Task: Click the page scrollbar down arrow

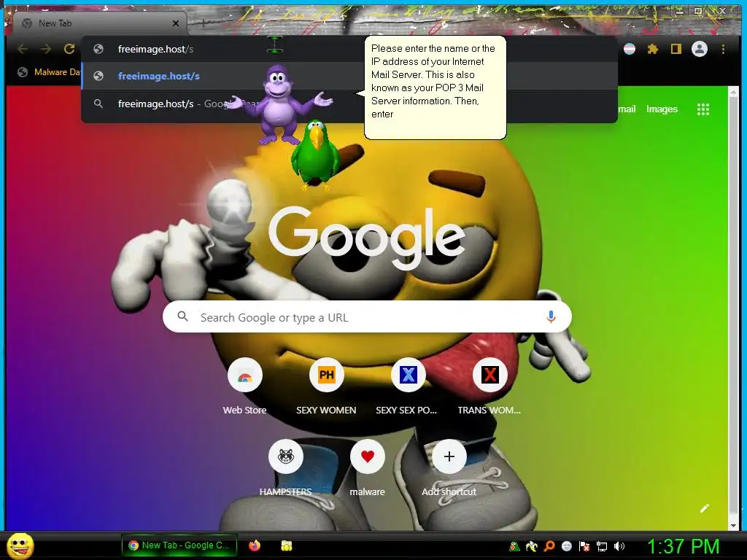Action: (x=733, y=525)
